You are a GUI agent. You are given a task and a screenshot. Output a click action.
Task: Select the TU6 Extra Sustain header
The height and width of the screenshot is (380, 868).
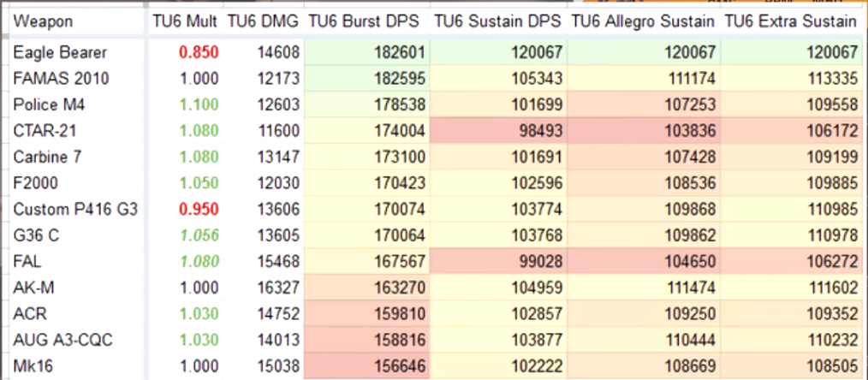(x=792, y=22)
